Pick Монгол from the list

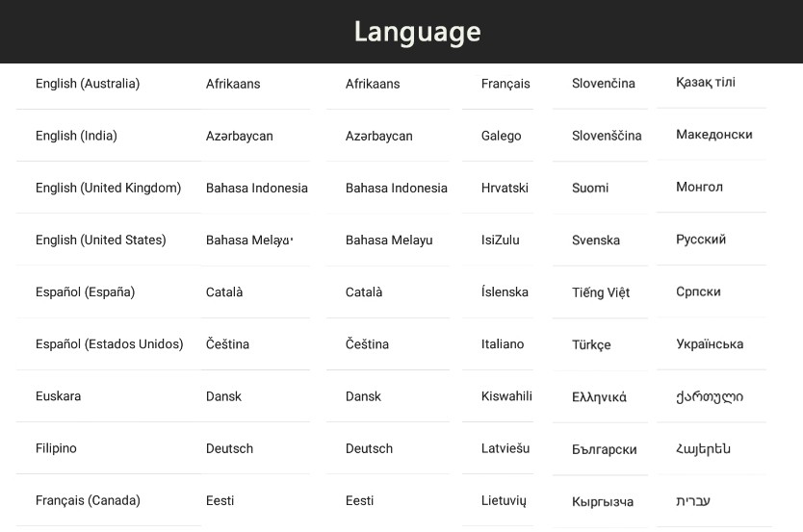pos(712,187)
